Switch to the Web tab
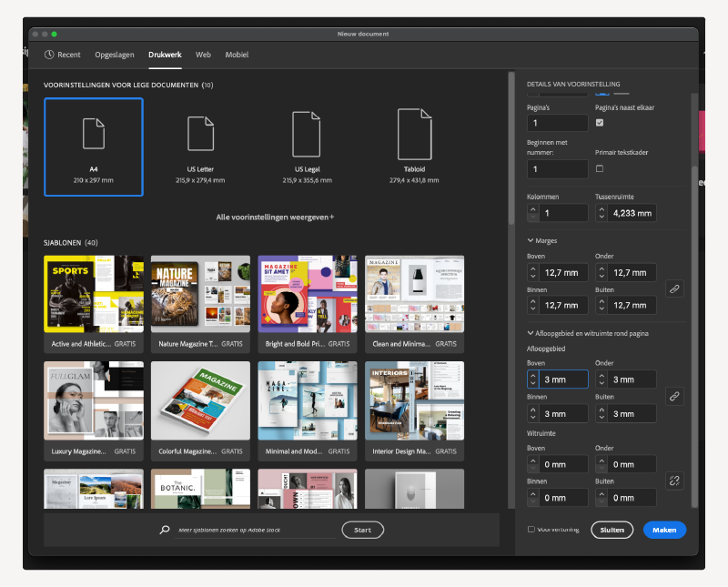This screenshot has width=728, height=587. (203, 55)
